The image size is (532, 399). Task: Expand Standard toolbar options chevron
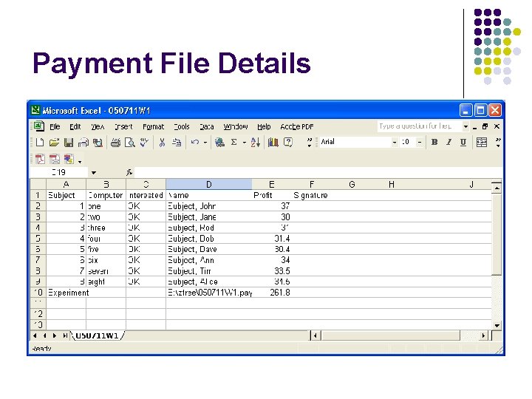click(x=309, y=143)
